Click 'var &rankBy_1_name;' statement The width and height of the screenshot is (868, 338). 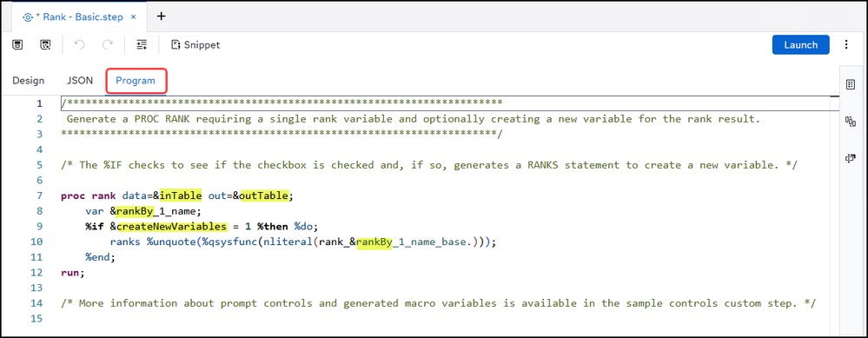[144, 211]
